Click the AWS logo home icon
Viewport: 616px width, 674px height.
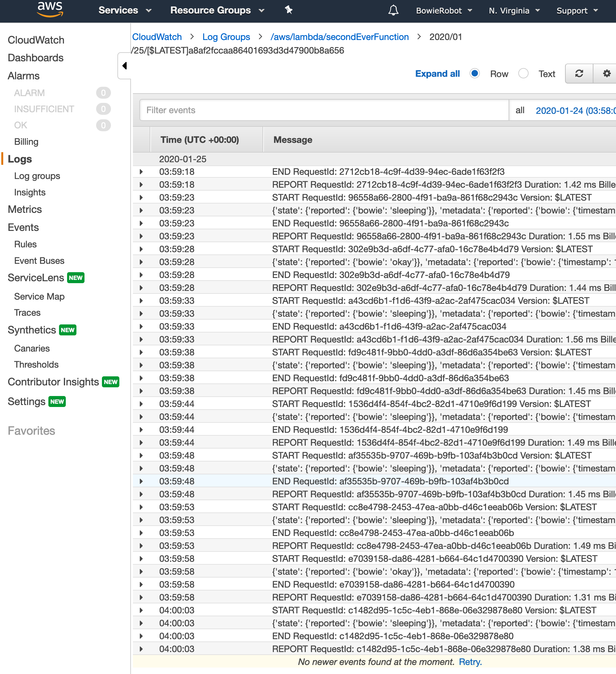(50, 9)
